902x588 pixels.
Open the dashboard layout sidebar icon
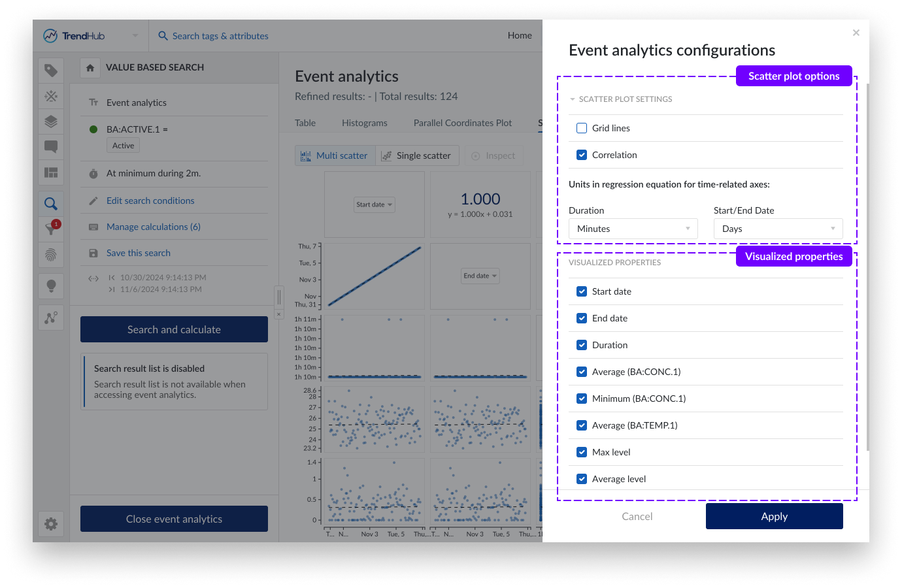click(x=51, y=172)
